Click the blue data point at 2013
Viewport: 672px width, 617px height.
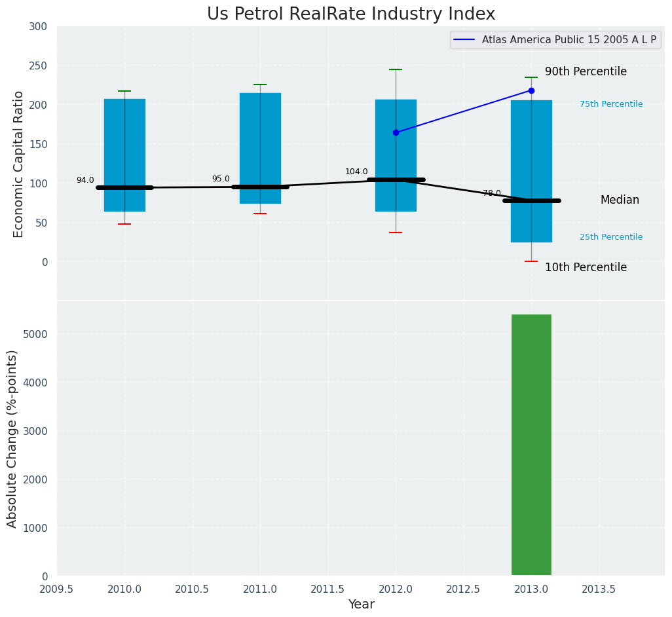click(x=531, y=90)
